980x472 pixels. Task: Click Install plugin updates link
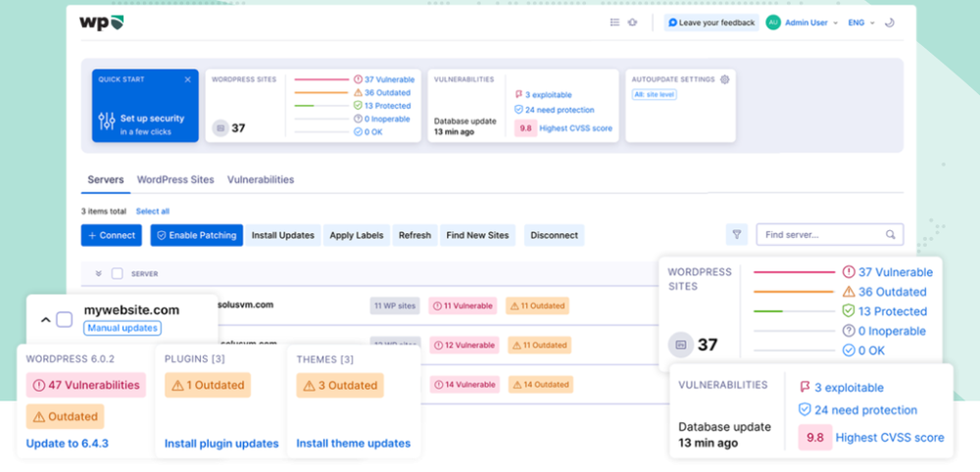(x=221, y=444)
